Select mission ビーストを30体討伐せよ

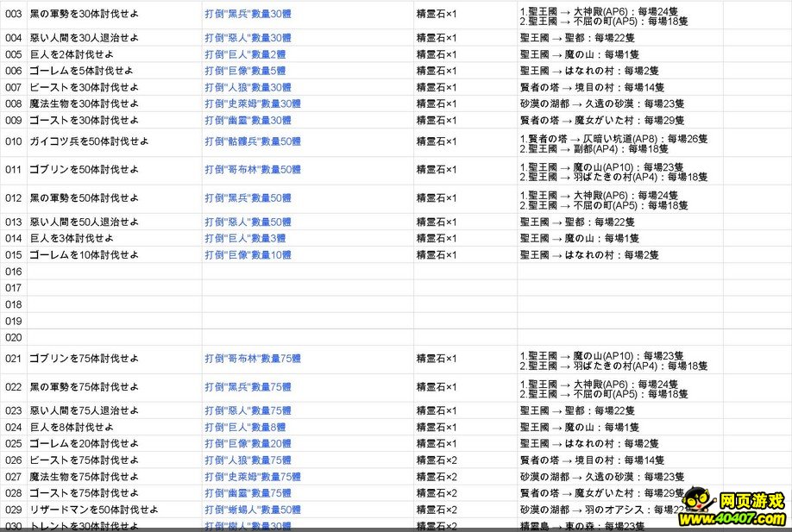84,87
